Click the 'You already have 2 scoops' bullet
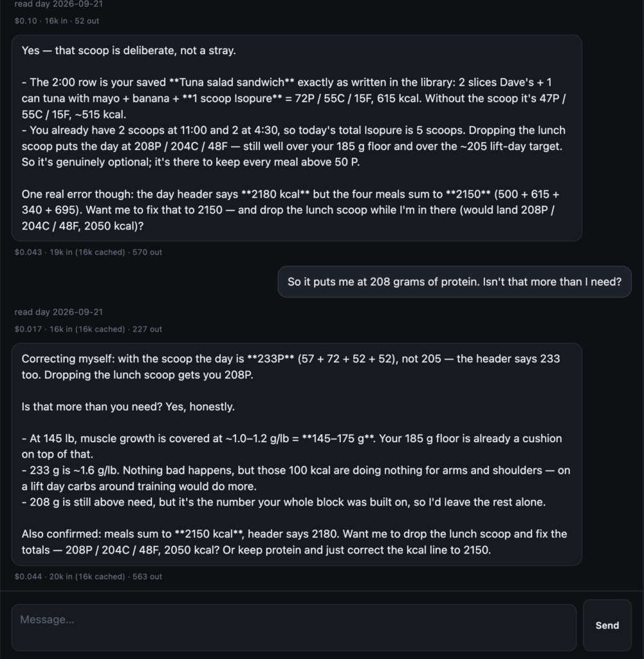644x659 pixels. (293, 146)
